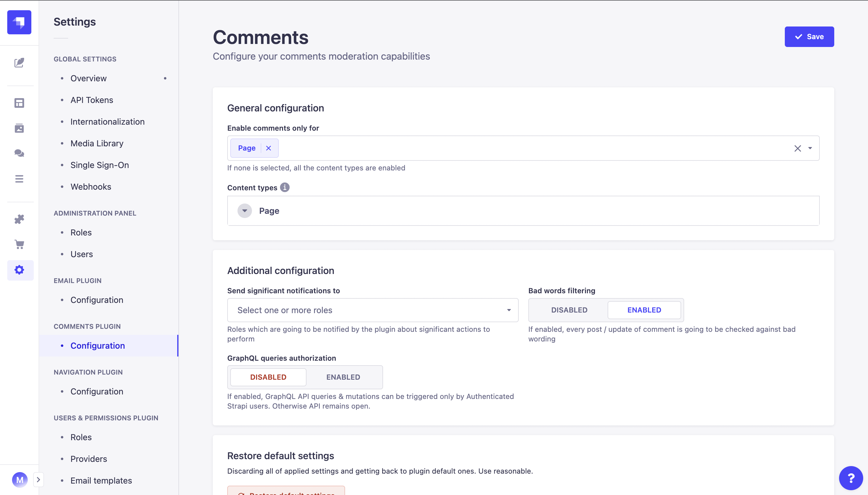Select Disabled for GraphQL queries authorization
Image resolution: width=868 pixels, height=495 pixels.
268,377
